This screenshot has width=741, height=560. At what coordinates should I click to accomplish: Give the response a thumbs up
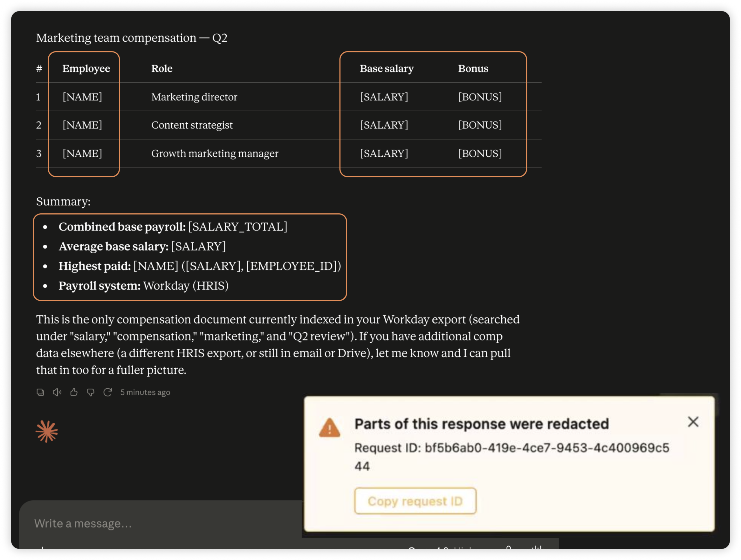74,392
